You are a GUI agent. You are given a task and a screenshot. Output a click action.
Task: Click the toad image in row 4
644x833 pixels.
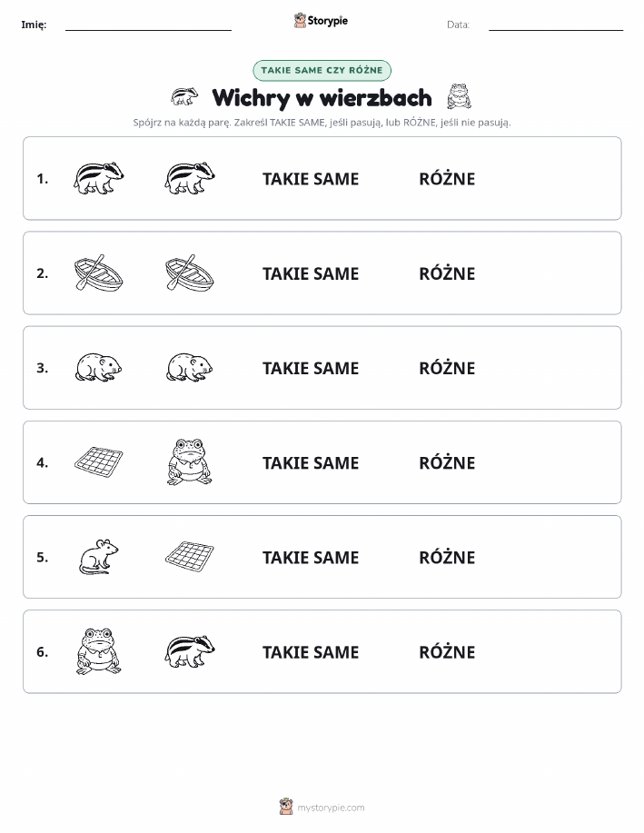[x=190, y=461]
